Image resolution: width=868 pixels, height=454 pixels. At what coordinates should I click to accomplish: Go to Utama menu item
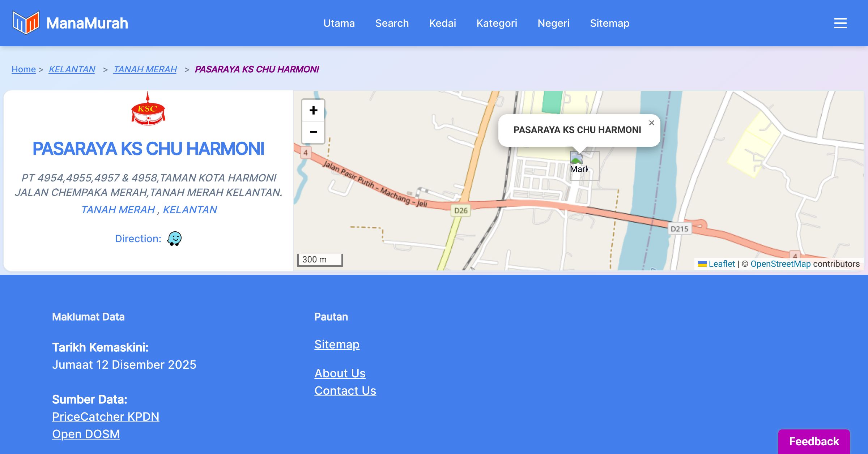[x=339, y=23]
